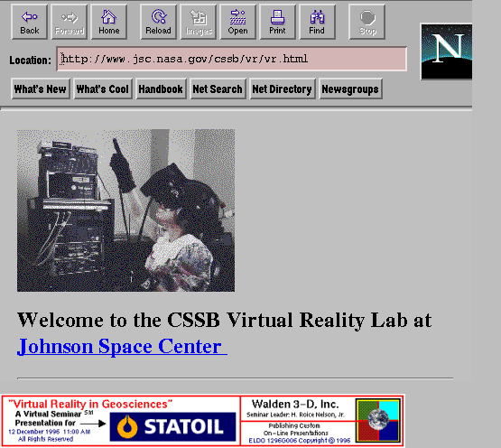Go to the Home page button
Screen dimensions: 501x448
pos(109,22)
